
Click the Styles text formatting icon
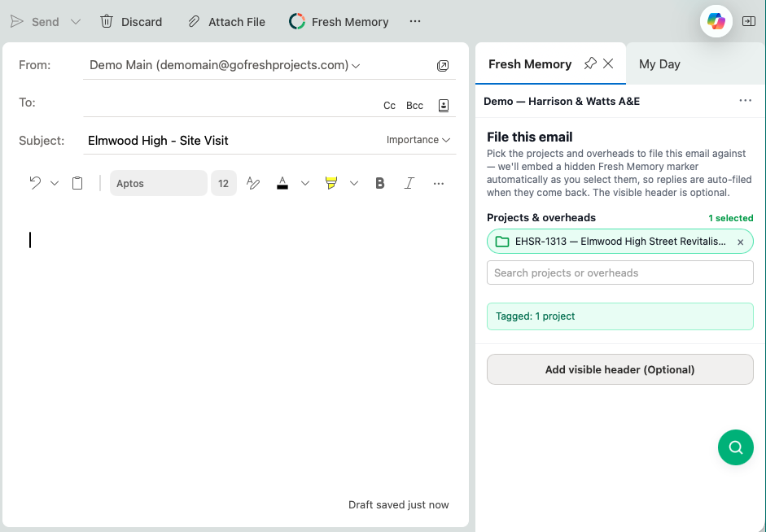pos(253,183)
